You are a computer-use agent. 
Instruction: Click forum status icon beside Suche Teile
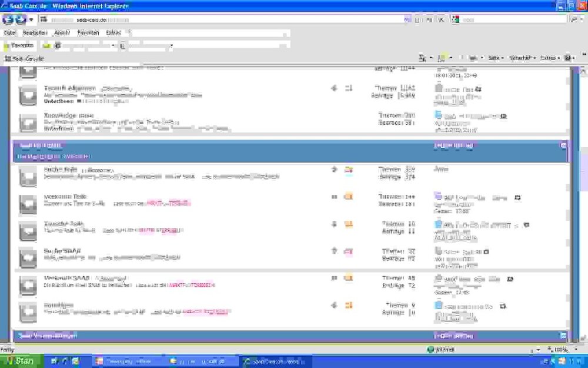point(28,177)
